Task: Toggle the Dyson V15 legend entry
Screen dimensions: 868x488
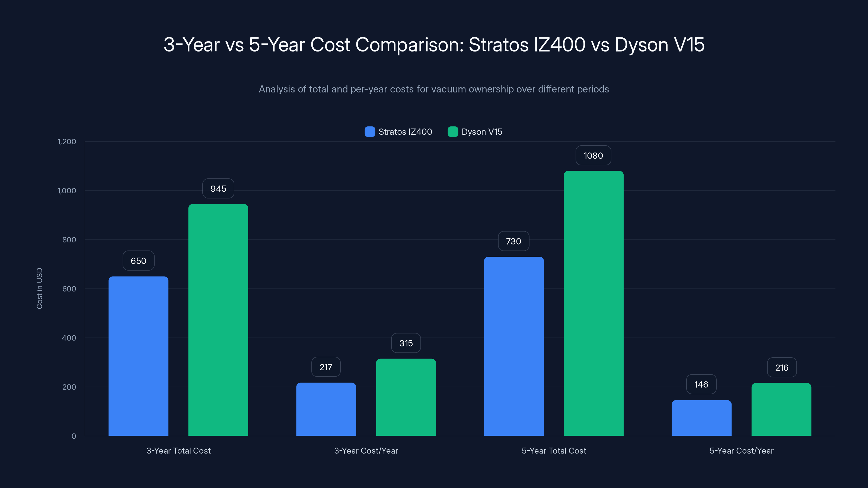Action: [x=481, y=132]
